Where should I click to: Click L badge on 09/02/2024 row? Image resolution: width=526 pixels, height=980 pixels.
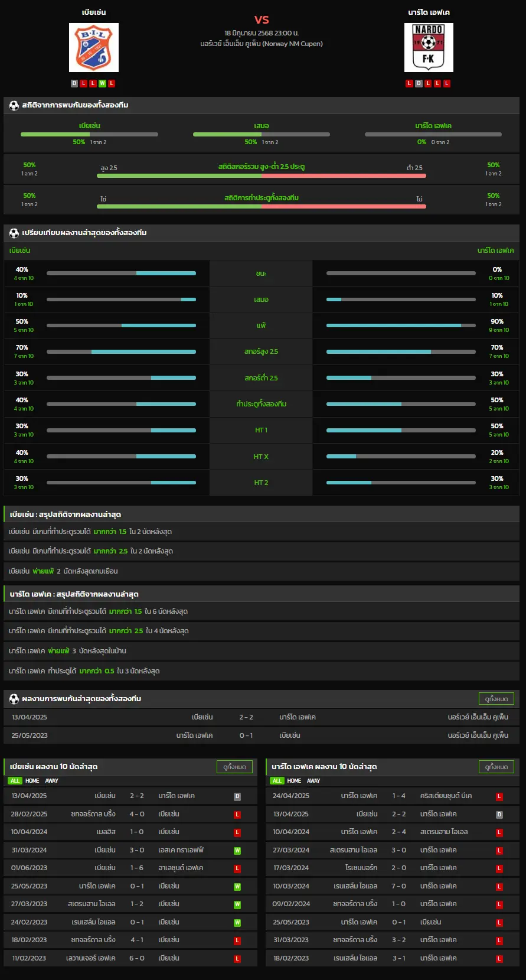tap(499, 904)
